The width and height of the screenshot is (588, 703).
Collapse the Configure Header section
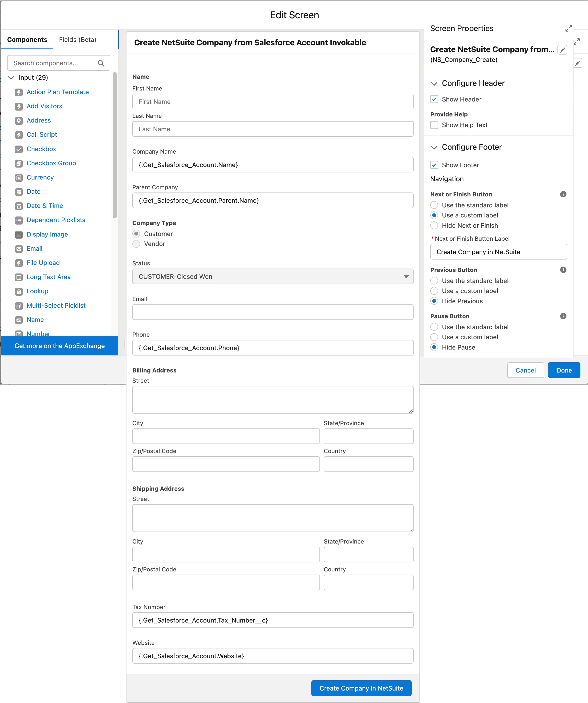tap(434, 83)
